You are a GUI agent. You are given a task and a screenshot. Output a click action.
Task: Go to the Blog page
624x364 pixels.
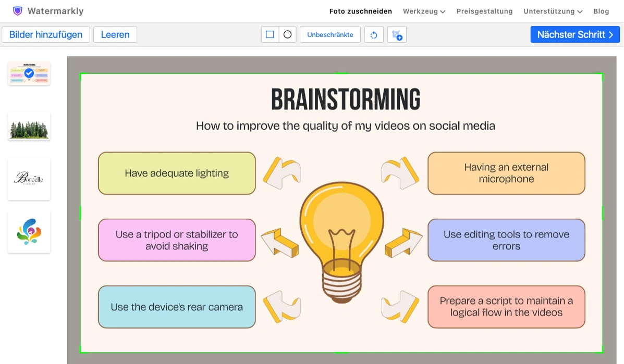point(601,11)
